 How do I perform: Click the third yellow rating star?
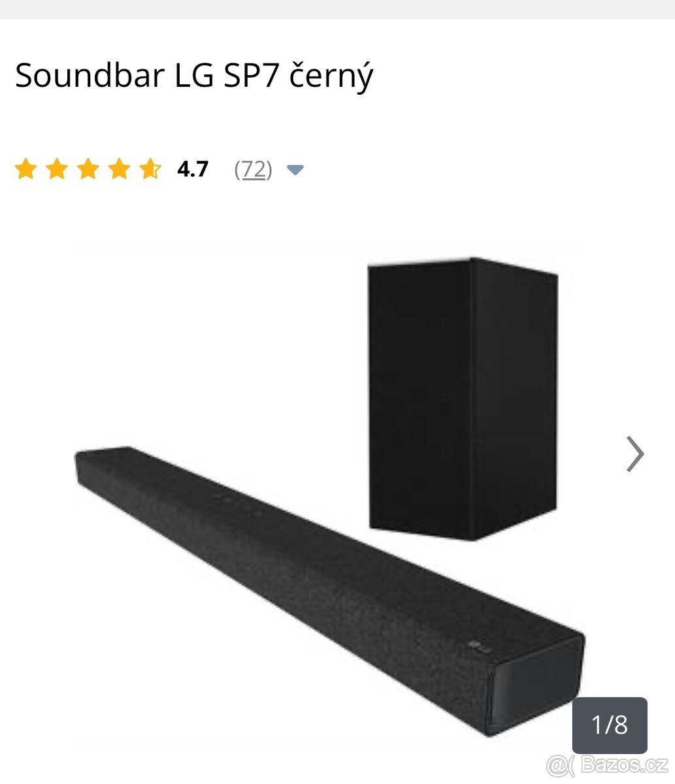point(88,169)
